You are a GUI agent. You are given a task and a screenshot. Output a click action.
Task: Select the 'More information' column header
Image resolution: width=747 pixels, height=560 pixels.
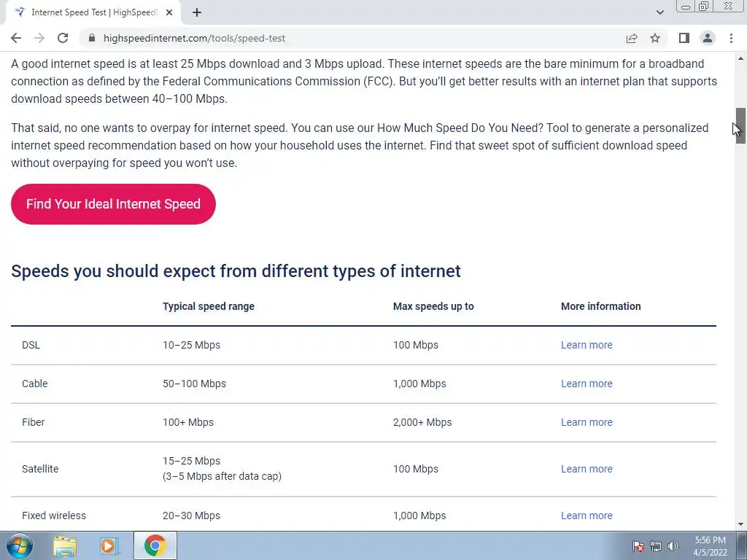600,306
